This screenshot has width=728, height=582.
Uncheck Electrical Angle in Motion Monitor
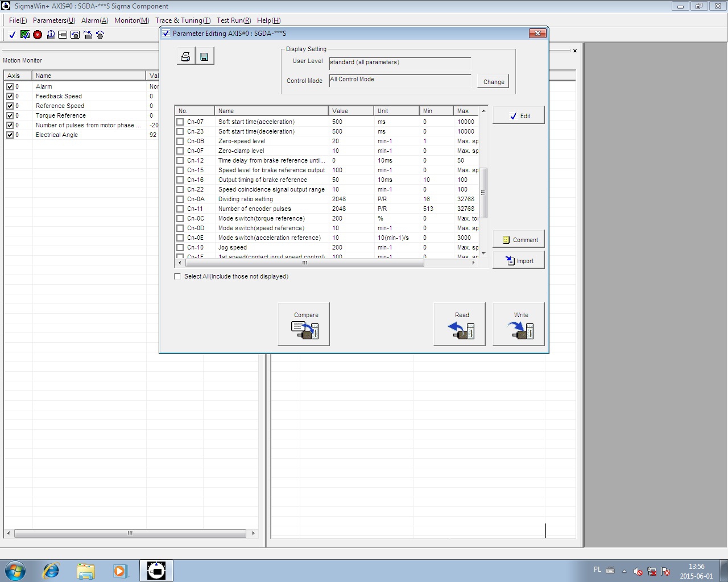(x=10, y=135)
